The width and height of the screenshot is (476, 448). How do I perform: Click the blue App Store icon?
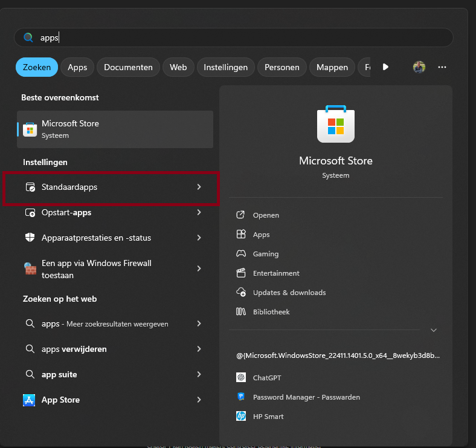click(29, 400)
